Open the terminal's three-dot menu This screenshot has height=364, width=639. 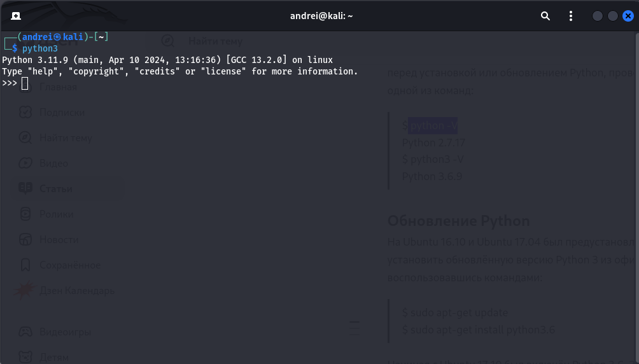point(570,16)
